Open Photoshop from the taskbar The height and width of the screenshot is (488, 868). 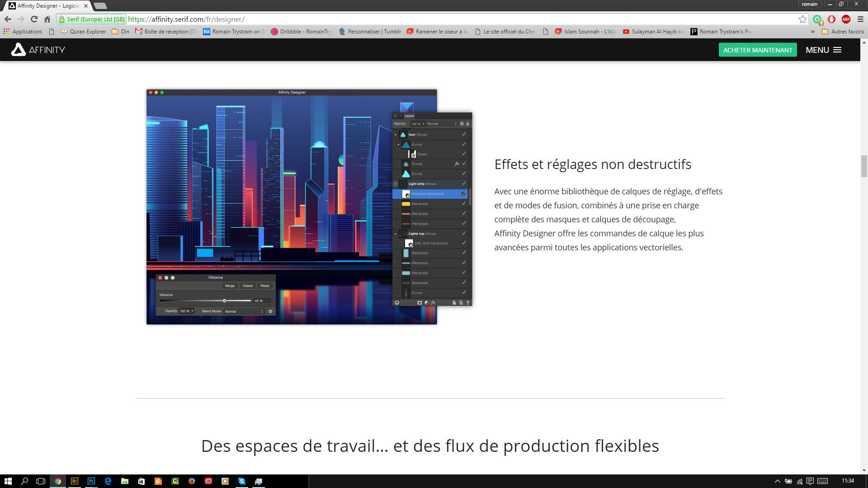pyautogui.click(x=91, y=481)
